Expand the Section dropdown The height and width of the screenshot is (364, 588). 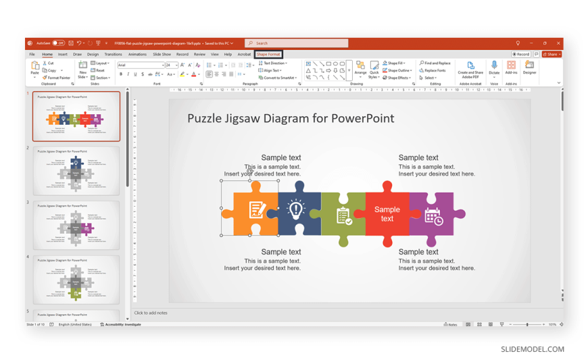pos(101,78)
